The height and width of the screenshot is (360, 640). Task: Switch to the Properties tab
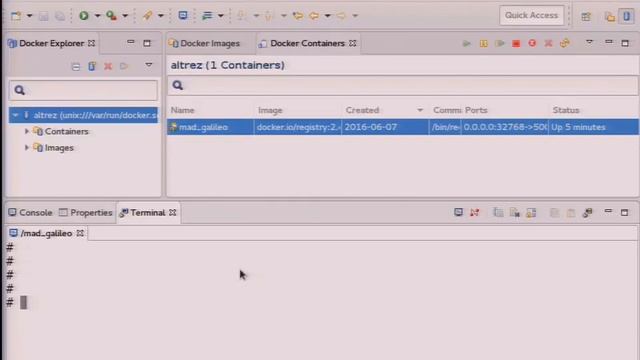pos(85,213)
